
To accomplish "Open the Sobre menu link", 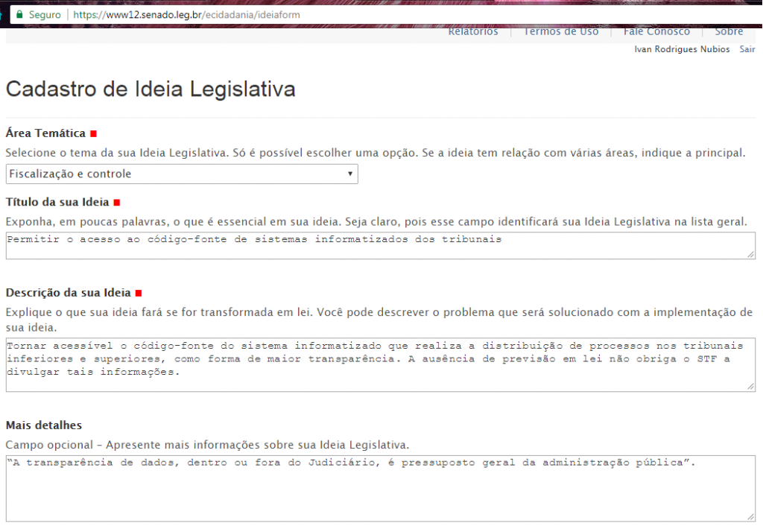I will 729,31.
